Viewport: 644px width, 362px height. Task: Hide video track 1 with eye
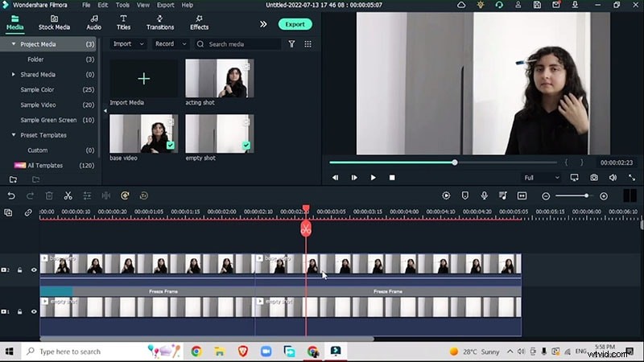click(x=34, y=311)
